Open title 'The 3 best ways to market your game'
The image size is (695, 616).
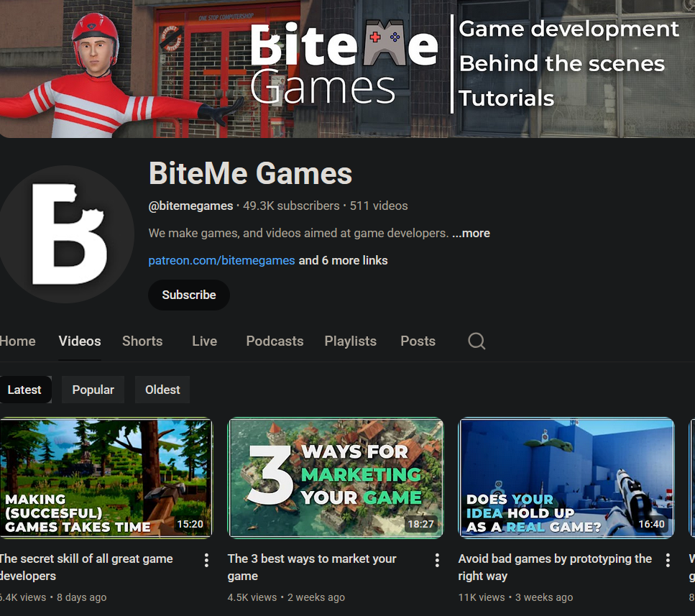click(x=312, y=567)
